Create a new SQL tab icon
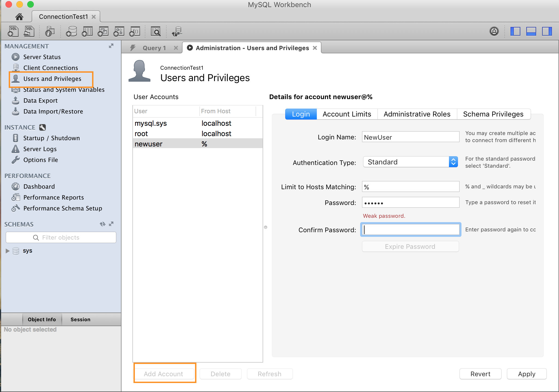Viewport: 559px width, 392px height. (13, 31)
